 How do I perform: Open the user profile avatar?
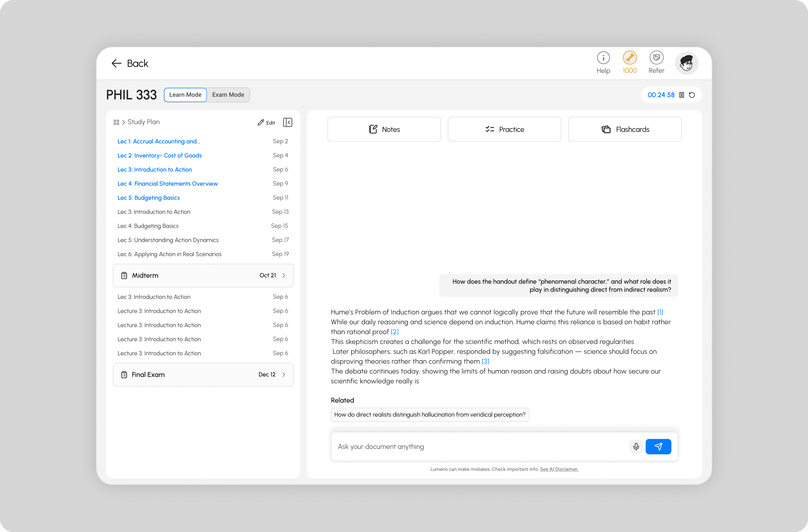click(x=686, y=63)
